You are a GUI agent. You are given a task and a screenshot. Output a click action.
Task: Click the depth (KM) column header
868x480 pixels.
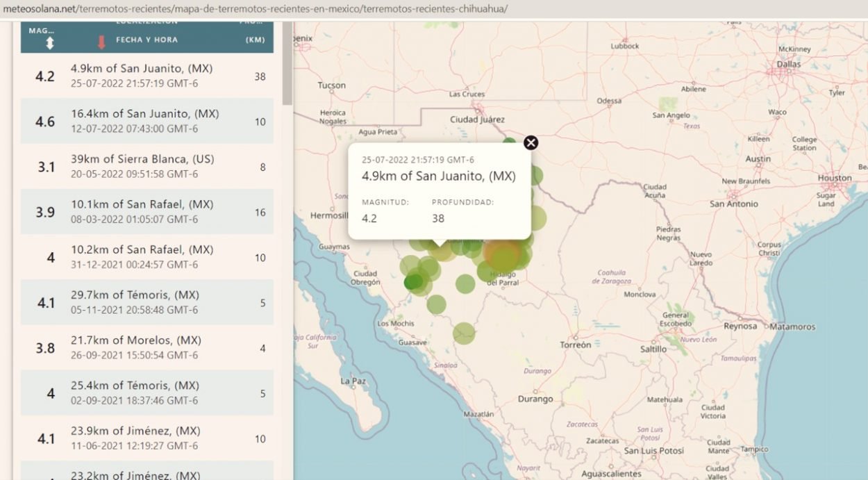click(255, 40)
